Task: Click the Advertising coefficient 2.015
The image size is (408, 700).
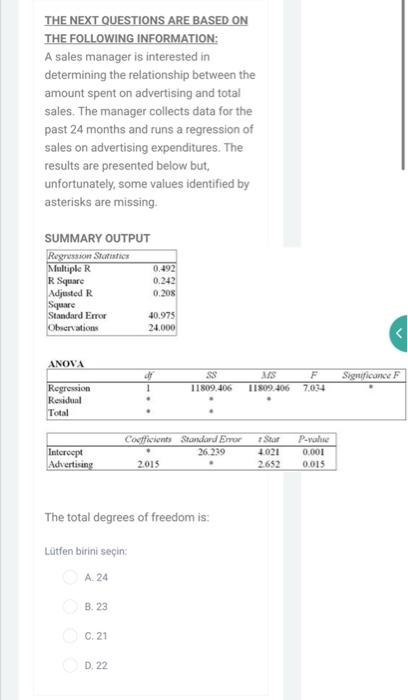Action: click(148, 464)
